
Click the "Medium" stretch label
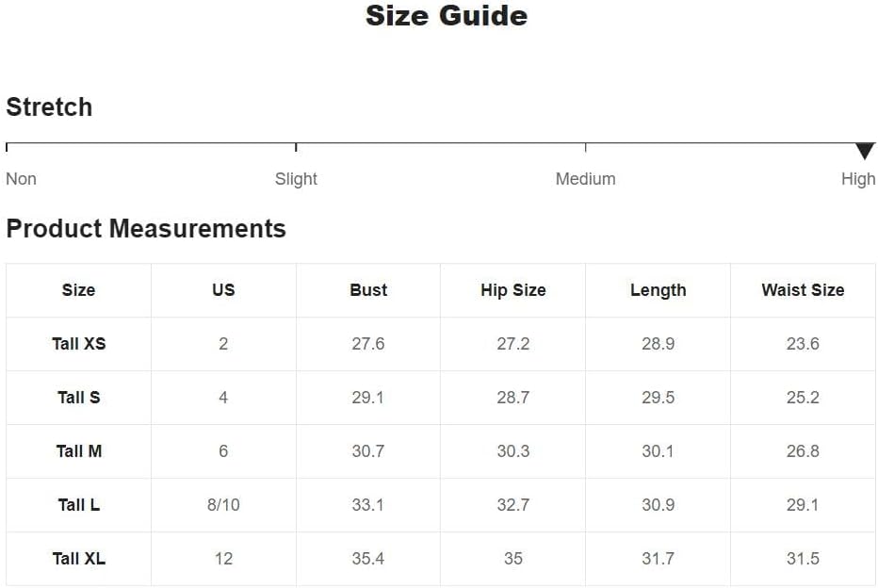tap(585, 179)
